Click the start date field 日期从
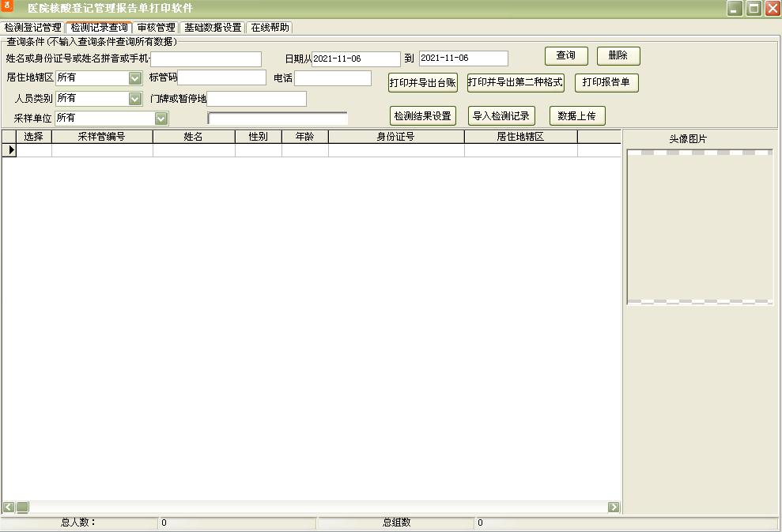782x532 pixels. (x=356, y=58)
